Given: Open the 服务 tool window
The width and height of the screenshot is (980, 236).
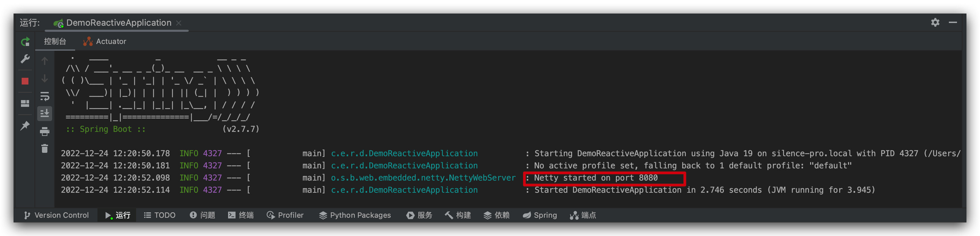Looking at the screenshot, I should coord(419,215).
